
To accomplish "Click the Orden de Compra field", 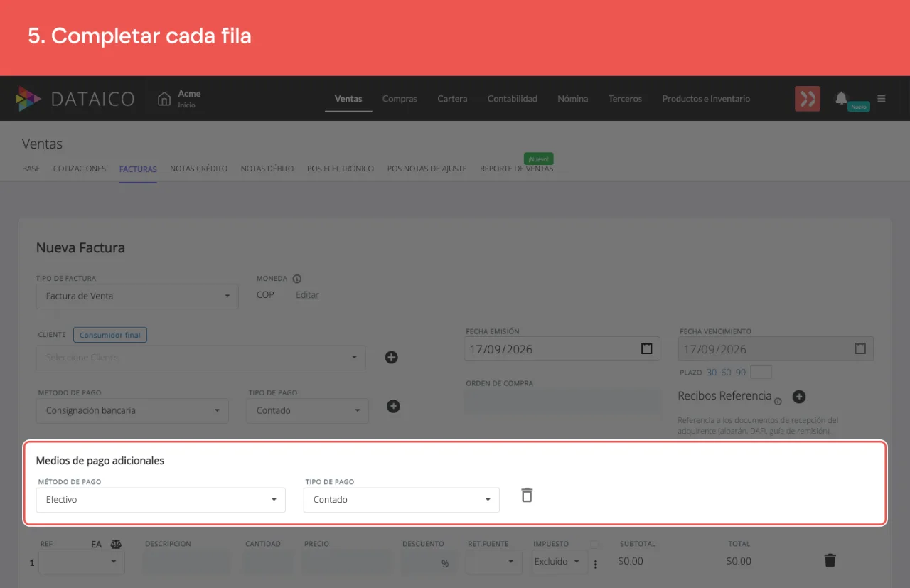I will [563, 401].
